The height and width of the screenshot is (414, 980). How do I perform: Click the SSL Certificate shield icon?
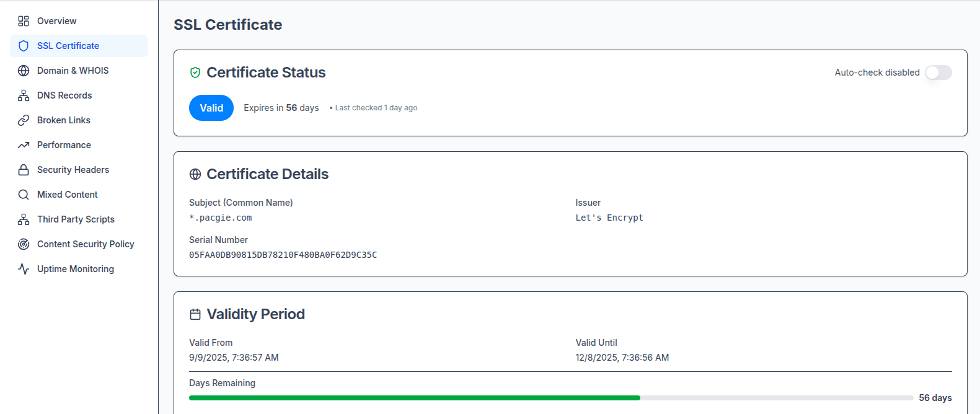(24, 45)
